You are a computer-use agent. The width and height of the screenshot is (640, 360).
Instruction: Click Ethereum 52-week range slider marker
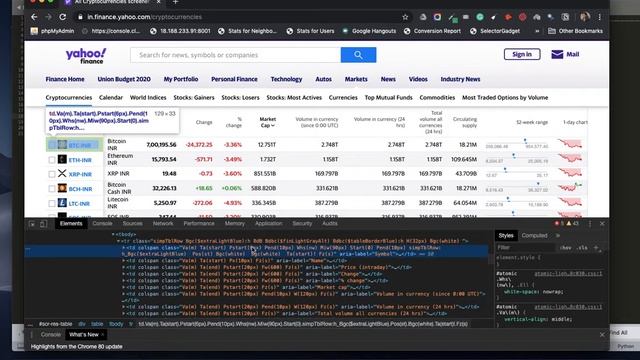(x=513, y=156)
